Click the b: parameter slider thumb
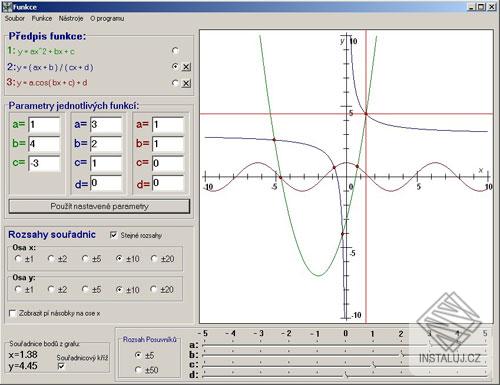The height and width of the screenshot is (385, 500). (403, 355)
